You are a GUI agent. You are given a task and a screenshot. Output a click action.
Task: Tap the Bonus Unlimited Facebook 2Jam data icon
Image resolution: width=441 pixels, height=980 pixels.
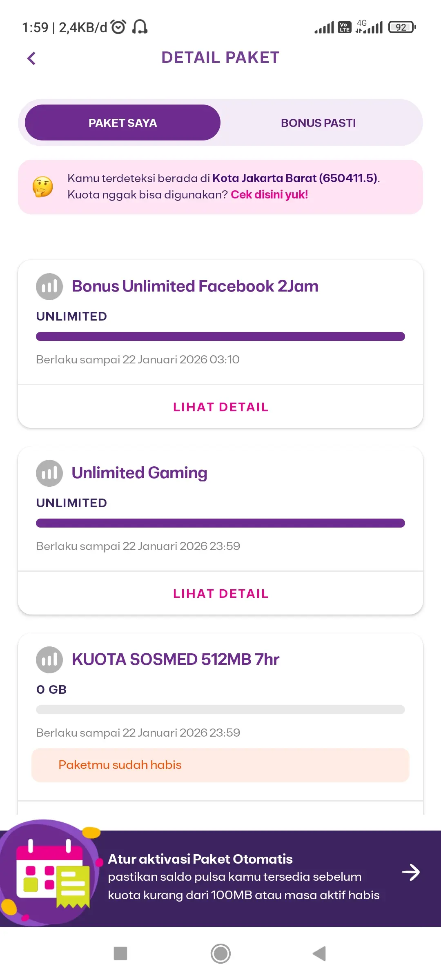(x=49, y=287)
